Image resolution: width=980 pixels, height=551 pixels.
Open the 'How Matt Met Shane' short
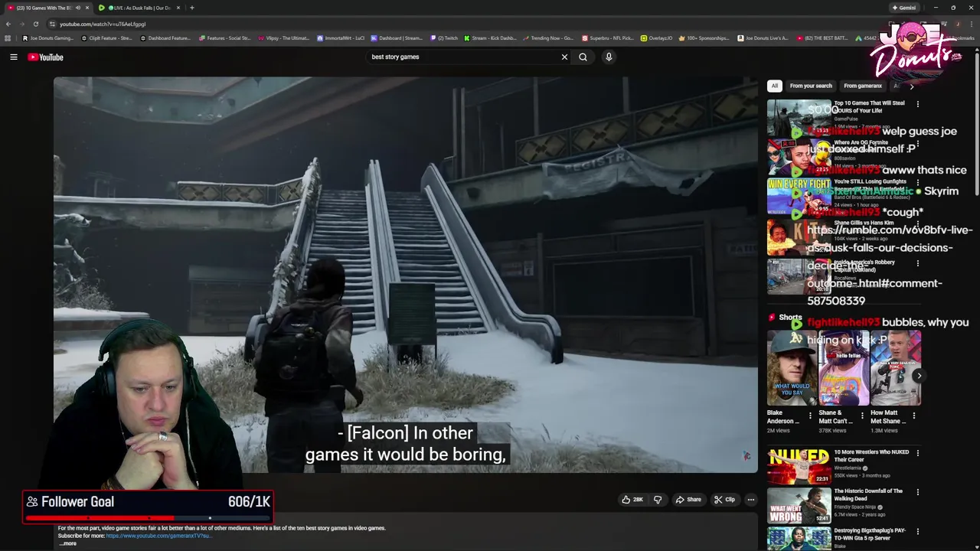tap(896, 368)
